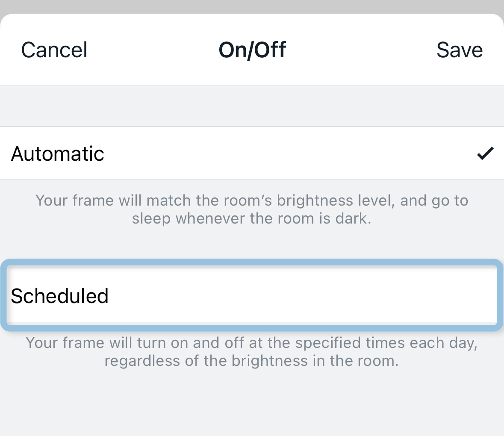
Task: Tap the checkmark next to Automatic
Action: [485, 153]
